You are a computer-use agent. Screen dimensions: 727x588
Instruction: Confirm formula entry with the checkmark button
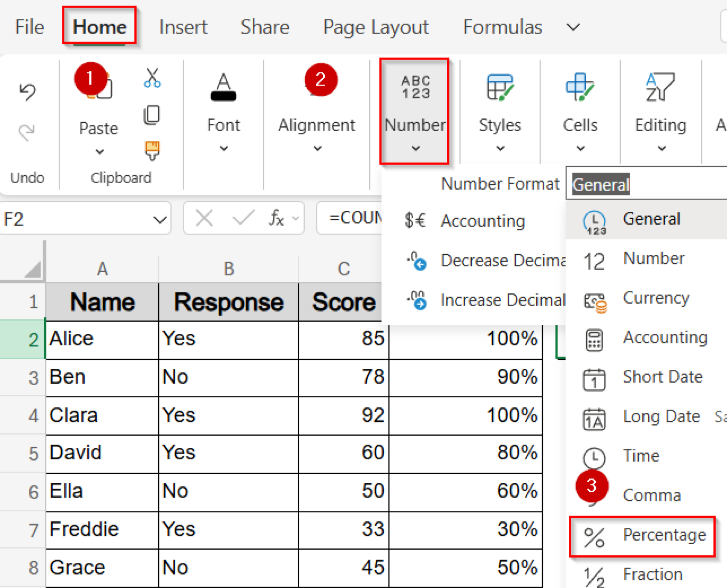(x=242, y=218)
